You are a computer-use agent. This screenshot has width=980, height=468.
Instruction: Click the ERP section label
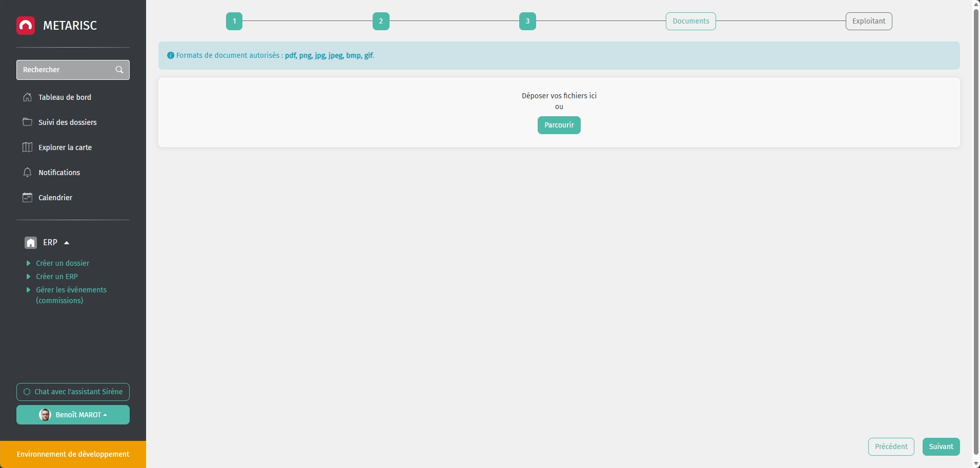coord(50,243)
